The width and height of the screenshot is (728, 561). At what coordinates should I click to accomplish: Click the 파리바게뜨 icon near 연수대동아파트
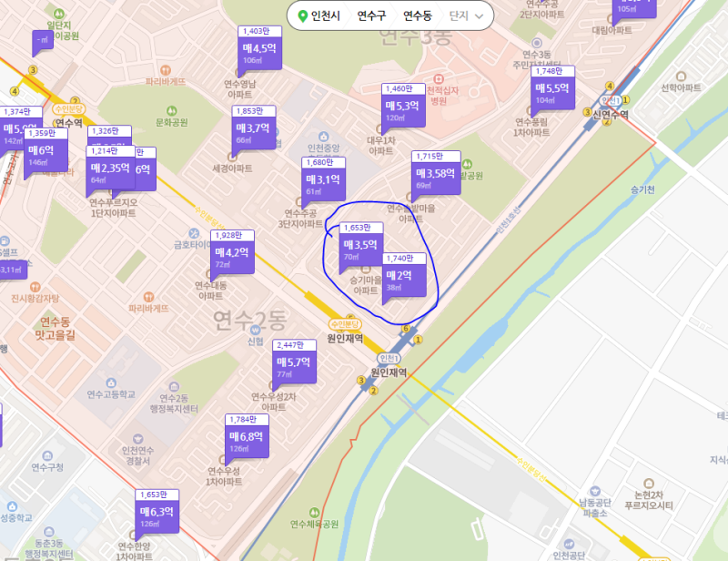click(x=148, y=297)
